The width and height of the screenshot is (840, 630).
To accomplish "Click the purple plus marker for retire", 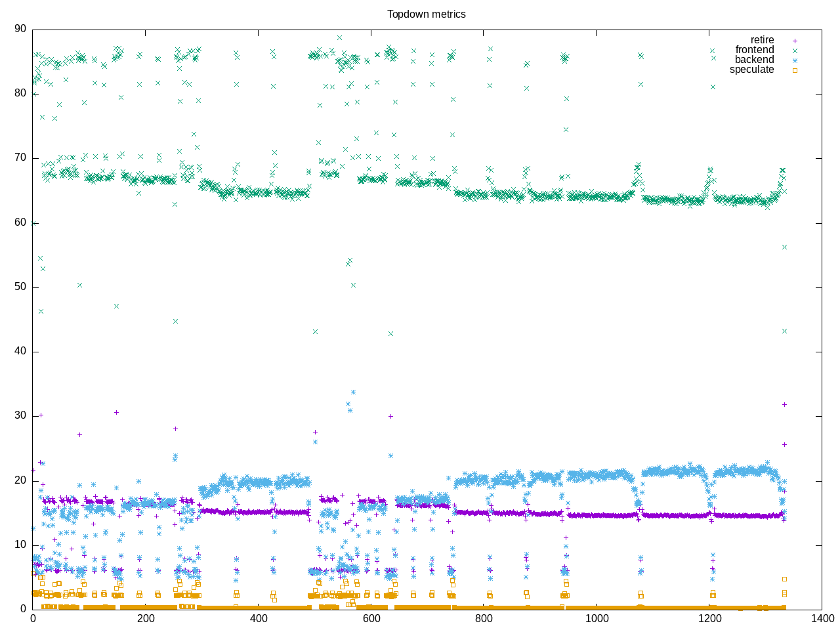I will (x=795, y=41).
